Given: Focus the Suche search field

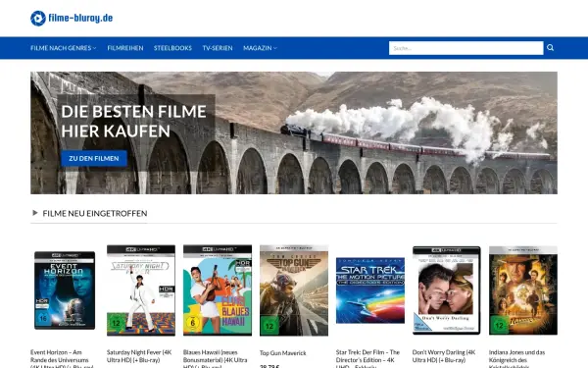Looking at the screenshot, I should (x=465, y=48).
